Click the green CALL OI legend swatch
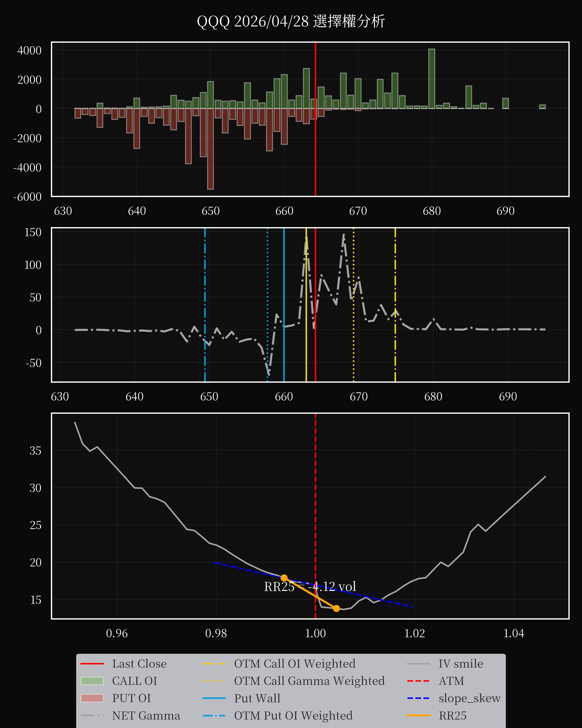 pyautogui.click(x=92, y=681)
